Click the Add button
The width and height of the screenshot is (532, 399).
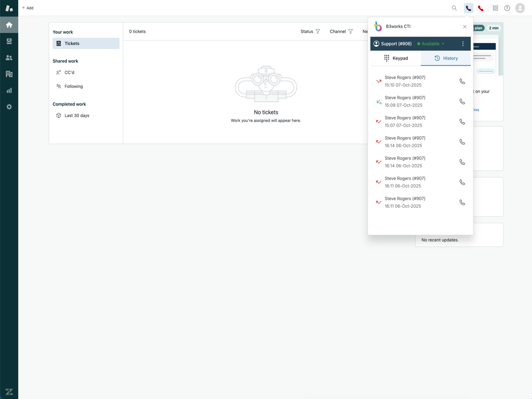click(28, 8)
